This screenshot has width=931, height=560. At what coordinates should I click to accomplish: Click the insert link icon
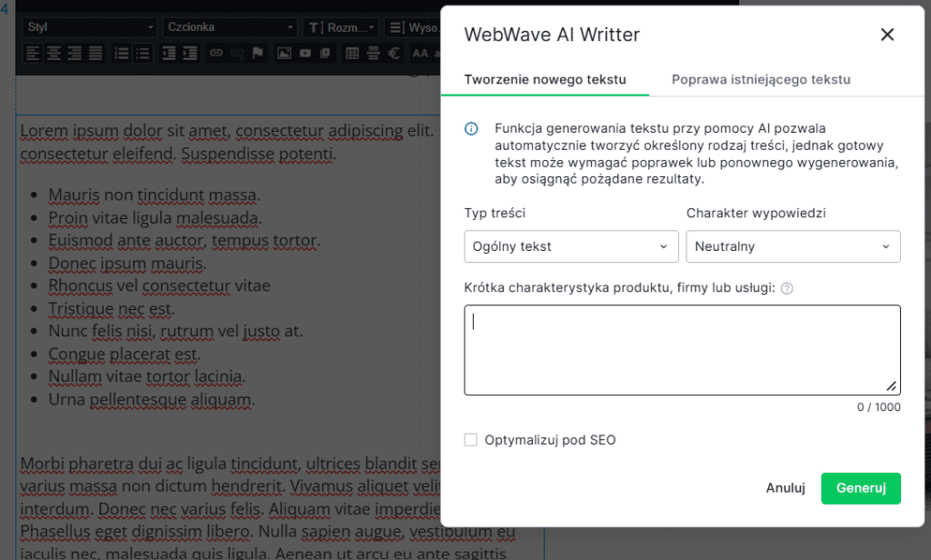[x=216, y=53]
